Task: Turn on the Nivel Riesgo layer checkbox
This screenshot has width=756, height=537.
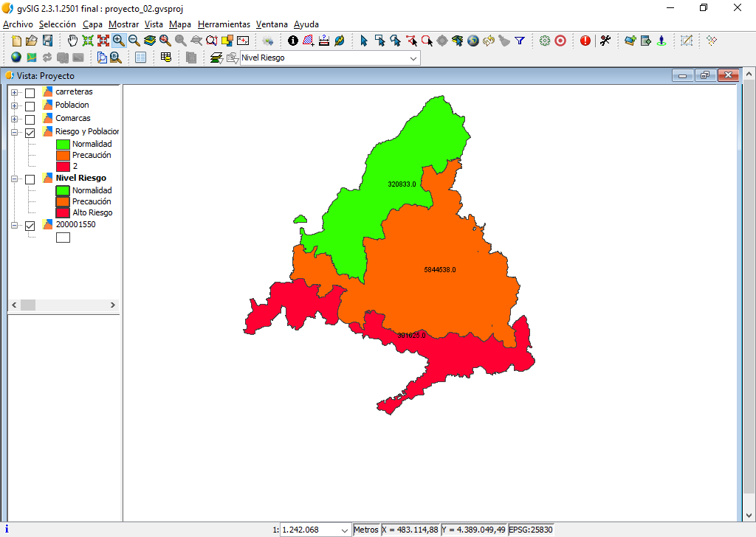Action: [30, 179]
